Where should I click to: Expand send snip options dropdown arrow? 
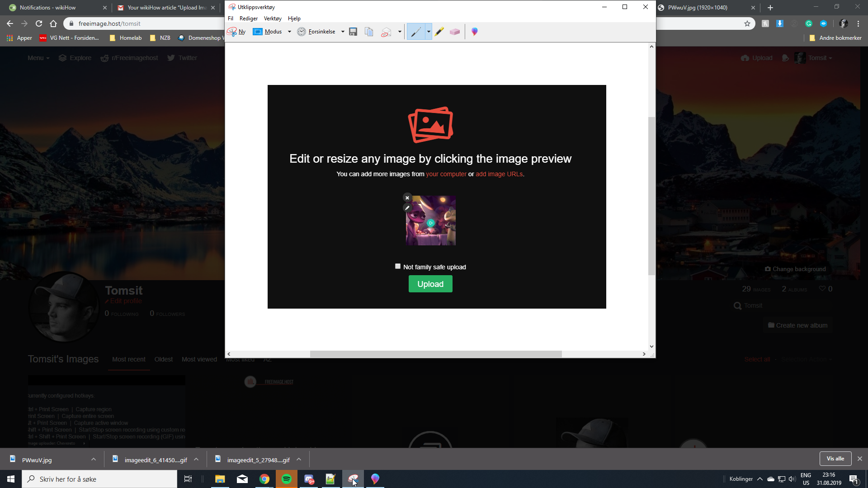coord(400,32)
